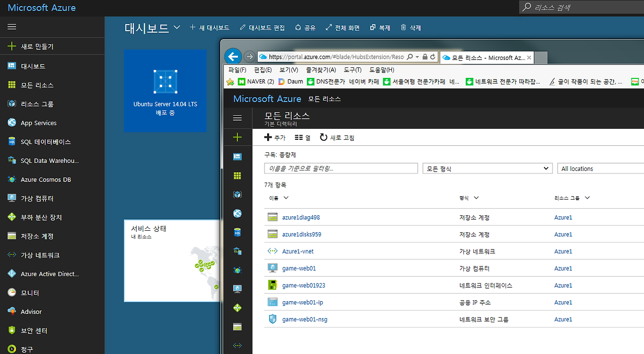Click the 이름을 기준으로 필터링 filter field
Image resolution: width=644 pixels, height=354 pixels.
(x=341, y=168)
